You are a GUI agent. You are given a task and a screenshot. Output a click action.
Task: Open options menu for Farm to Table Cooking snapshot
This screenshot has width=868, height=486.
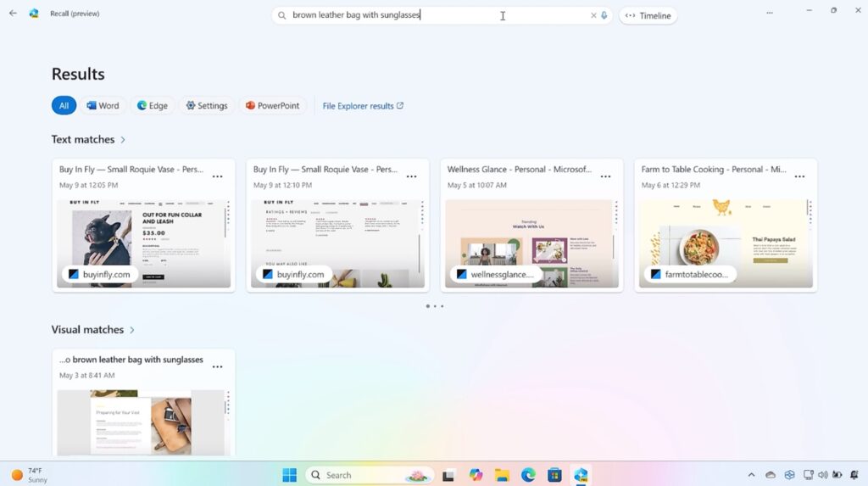[799, 176]
